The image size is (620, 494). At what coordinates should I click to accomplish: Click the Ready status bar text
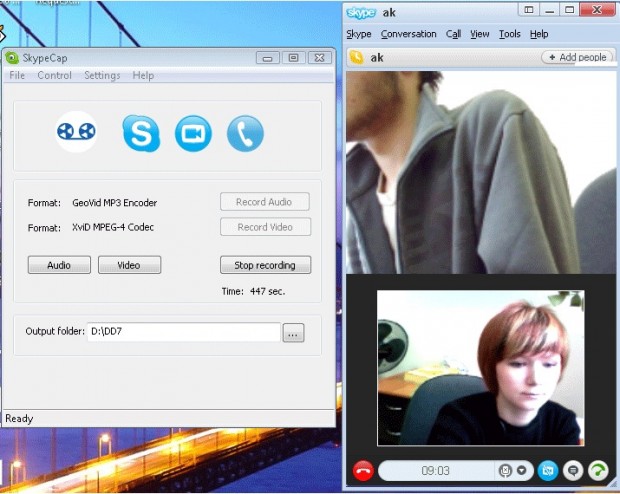point(19,418)
